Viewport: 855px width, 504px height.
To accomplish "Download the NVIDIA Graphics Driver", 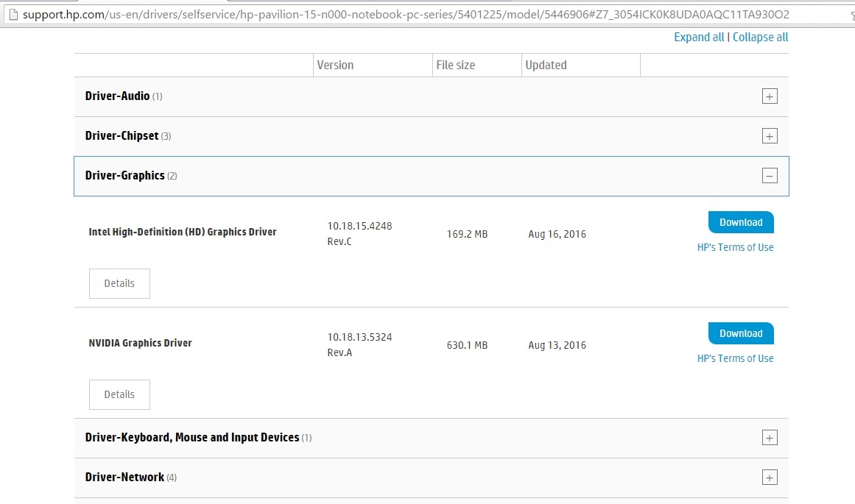I will point(741,333).
